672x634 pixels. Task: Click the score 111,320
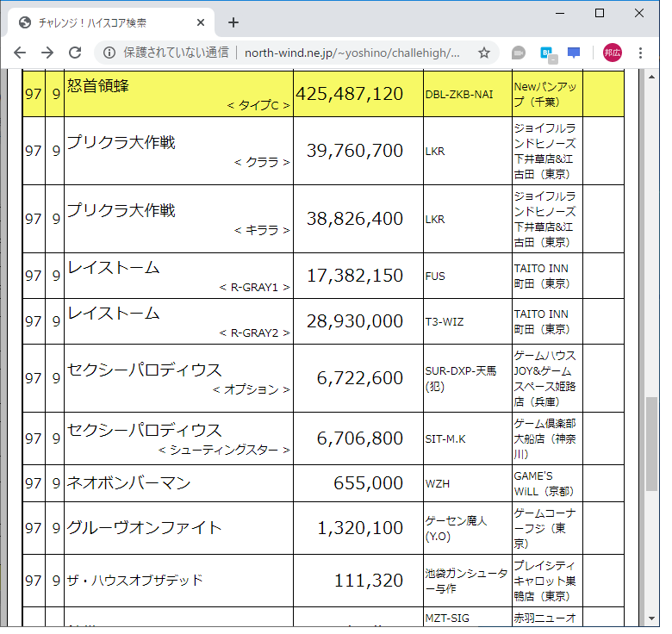[x=369, y=581]
